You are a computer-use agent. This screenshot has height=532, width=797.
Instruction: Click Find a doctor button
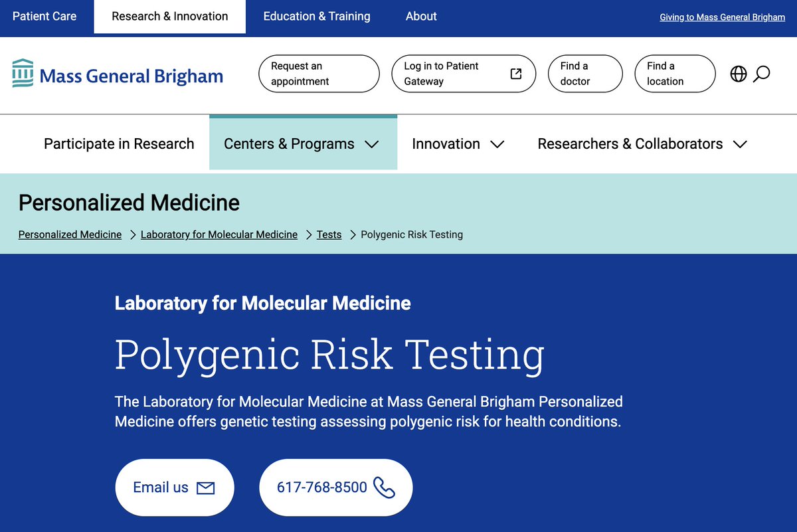pos(585,74)
